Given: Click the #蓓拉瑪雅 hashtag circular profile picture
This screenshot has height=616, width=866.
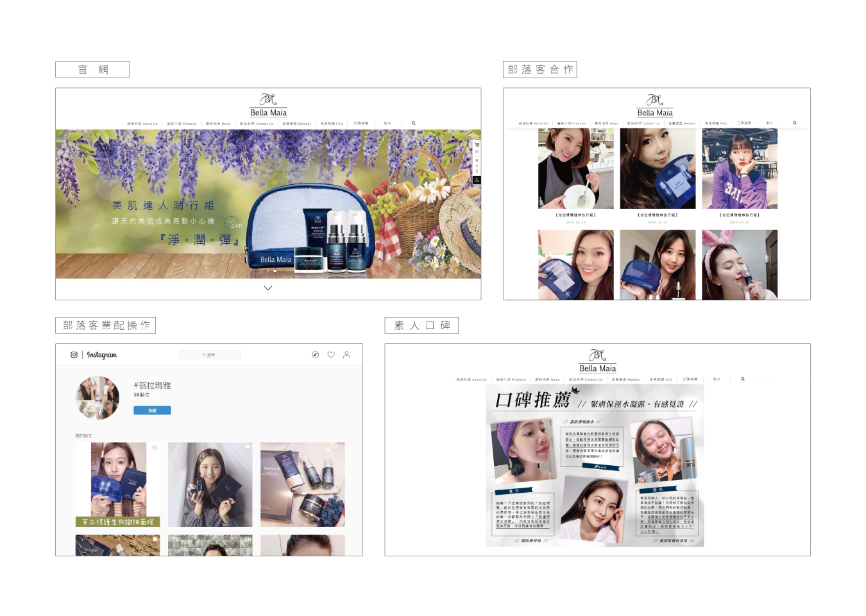Looking at the screenshot, I should [x=98, y=398].
